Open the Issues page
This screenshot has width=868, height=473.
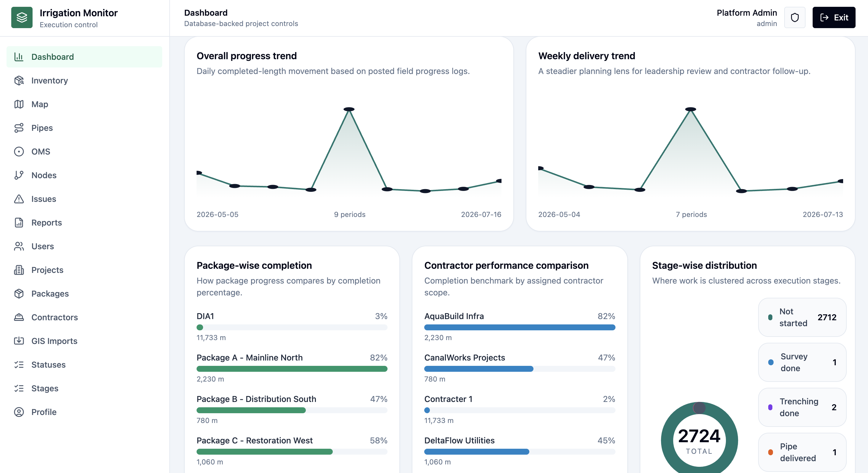coord(84,199)
